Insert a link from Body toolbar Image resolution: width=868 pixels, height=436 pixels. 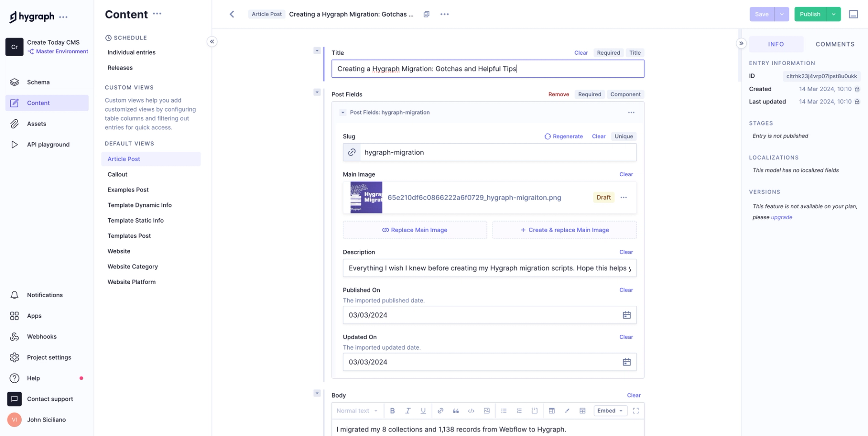pyautogui.click(x=440, y=411)
